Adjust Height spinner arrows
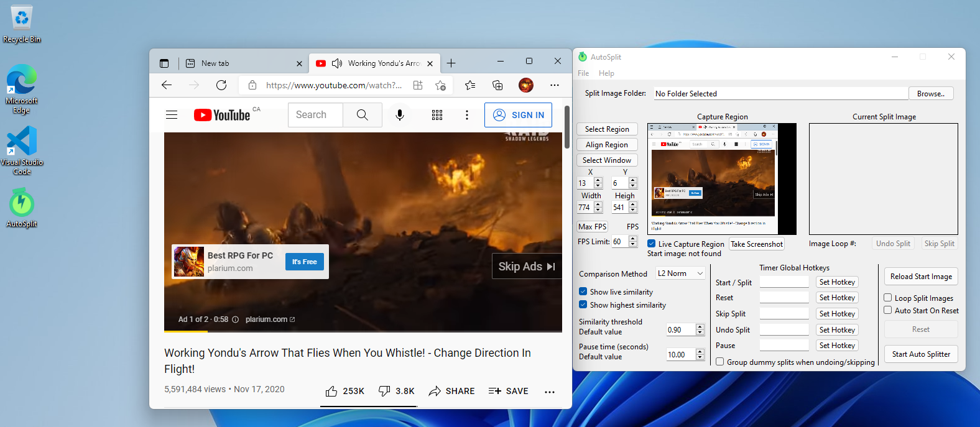 point(633,207)
